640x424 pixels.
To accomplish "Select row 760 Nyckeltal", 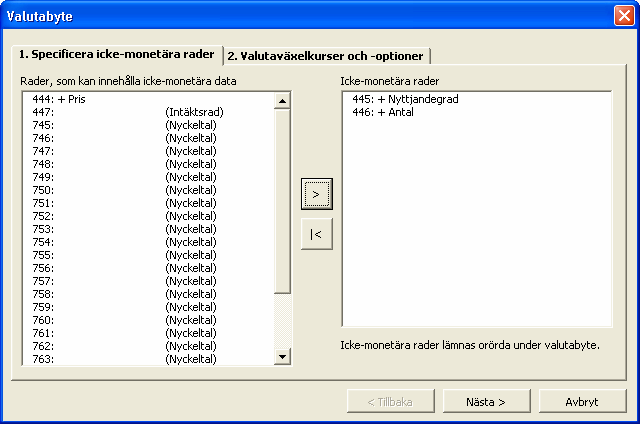I will coord(149,320).
